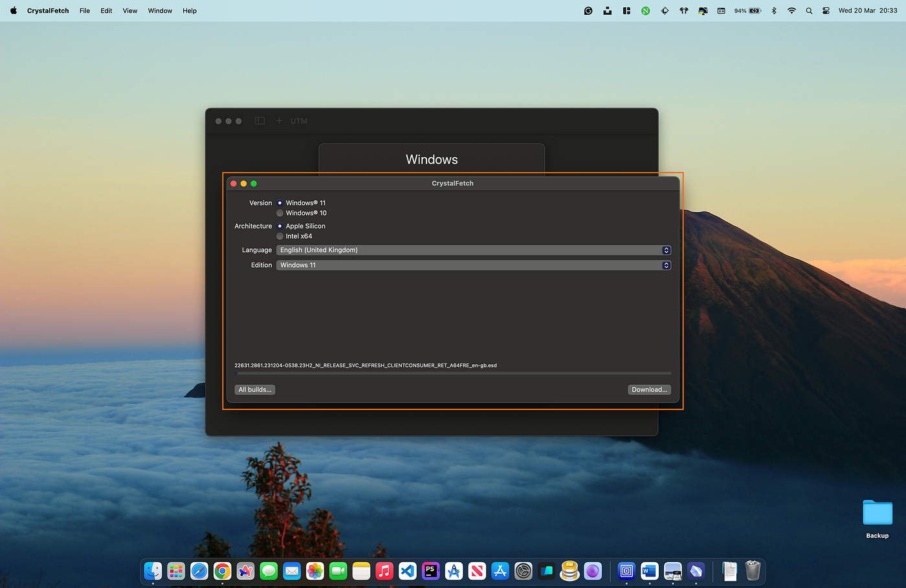
Task: Open the Apple menu
Action: [14, 10]
